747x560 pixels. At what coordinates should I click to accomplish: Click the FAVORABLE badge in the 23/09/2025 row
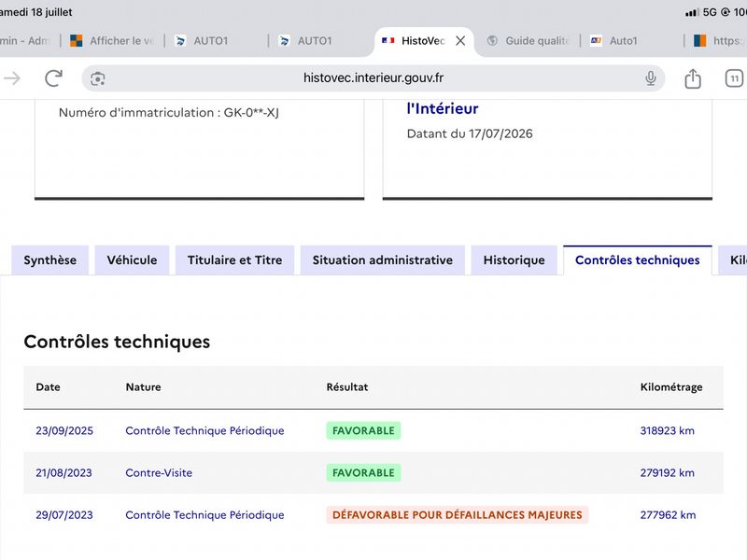click(x=363, y=430)
